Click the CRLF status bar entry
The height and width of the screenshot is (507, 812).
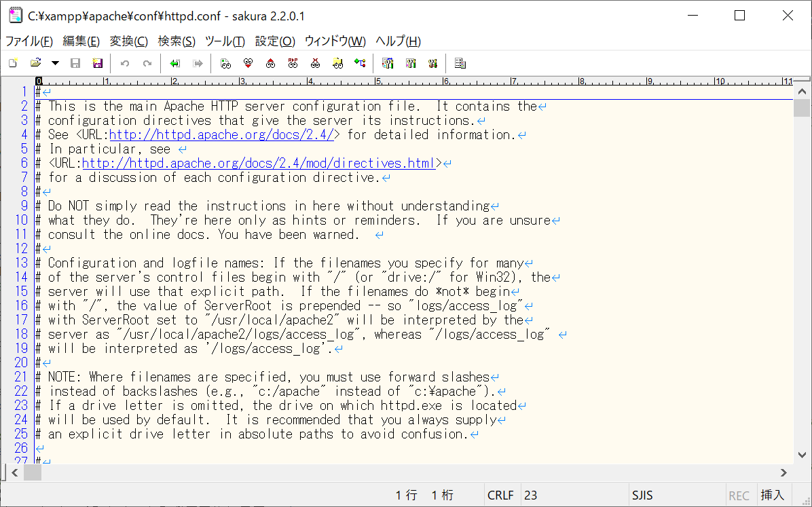(x=501, y=495)
